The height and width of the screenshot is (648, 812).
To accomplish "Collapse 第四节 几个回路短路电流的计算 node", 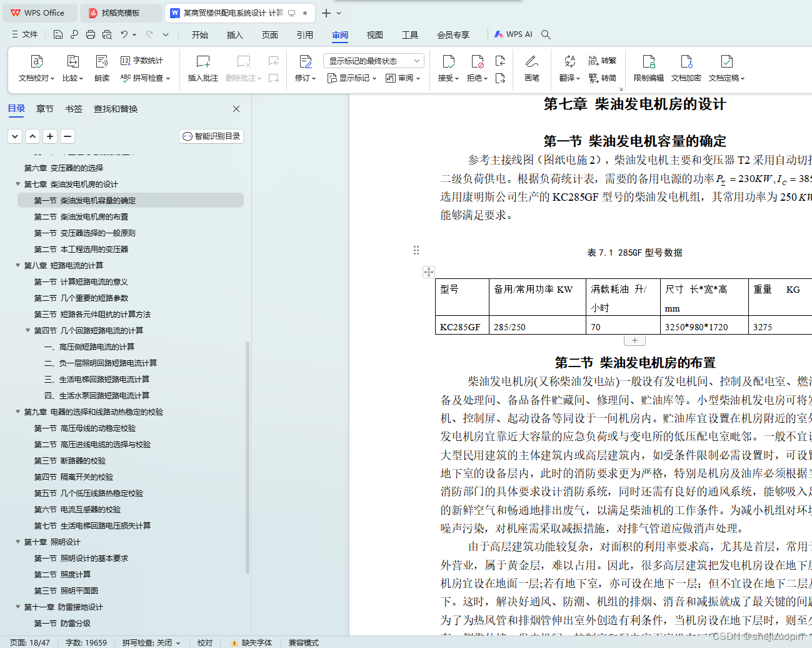I will (x=28, y=330).
